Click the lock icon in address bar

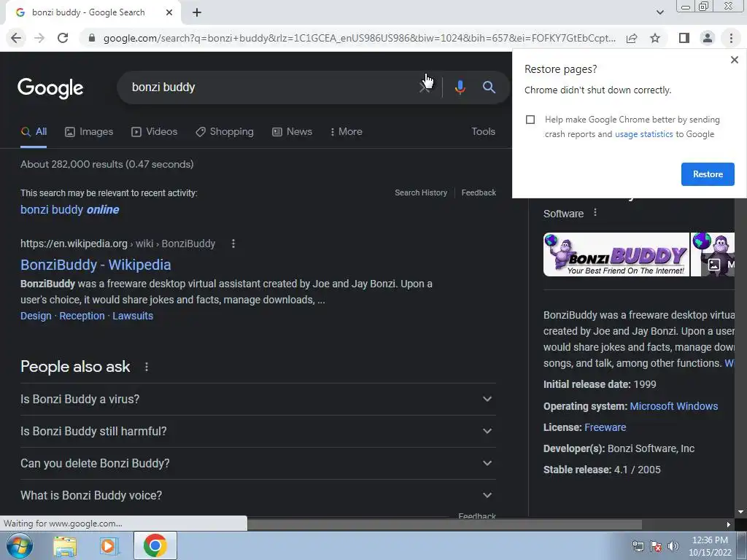point(92,38)
